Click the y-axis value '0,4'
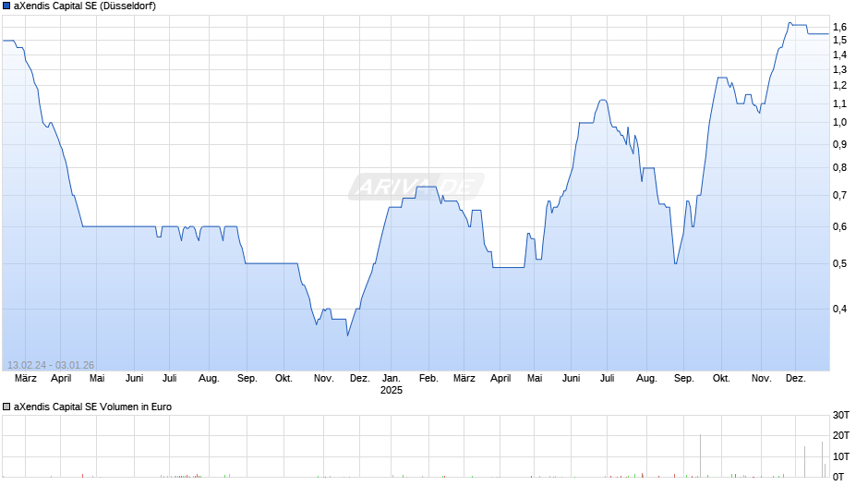868x486 pixels. click(839, 310)
